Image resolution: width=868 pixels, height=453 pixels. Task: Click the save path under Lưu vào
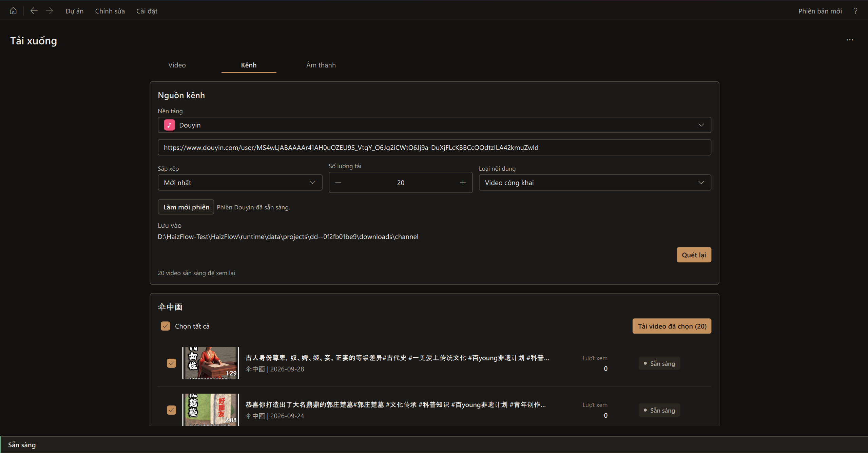pyautogui.click(x=288, y=237)
